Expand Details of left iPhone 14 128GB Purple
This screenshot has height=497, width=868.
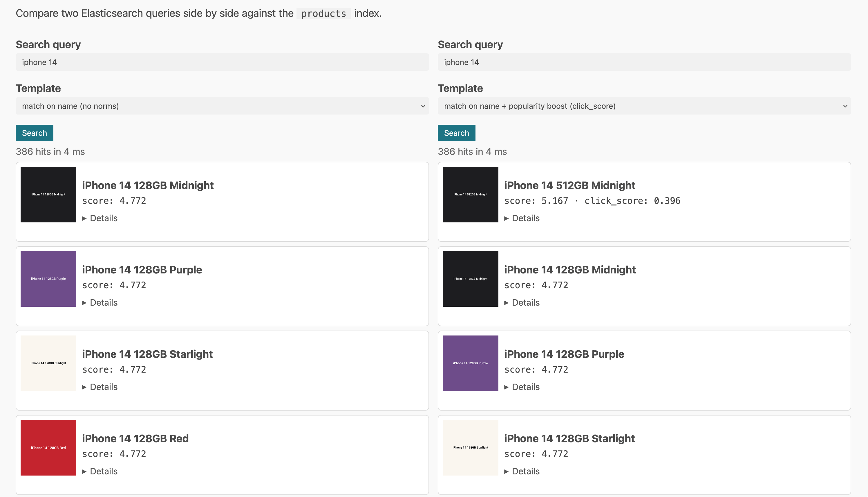tap(100, 302)
